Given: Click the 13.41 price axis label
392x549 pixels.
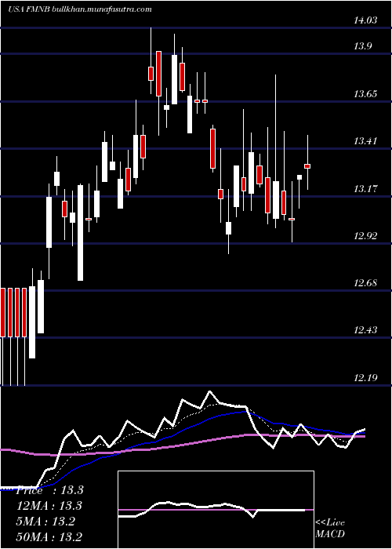Looking at the screenshot, I should (365, 141).
